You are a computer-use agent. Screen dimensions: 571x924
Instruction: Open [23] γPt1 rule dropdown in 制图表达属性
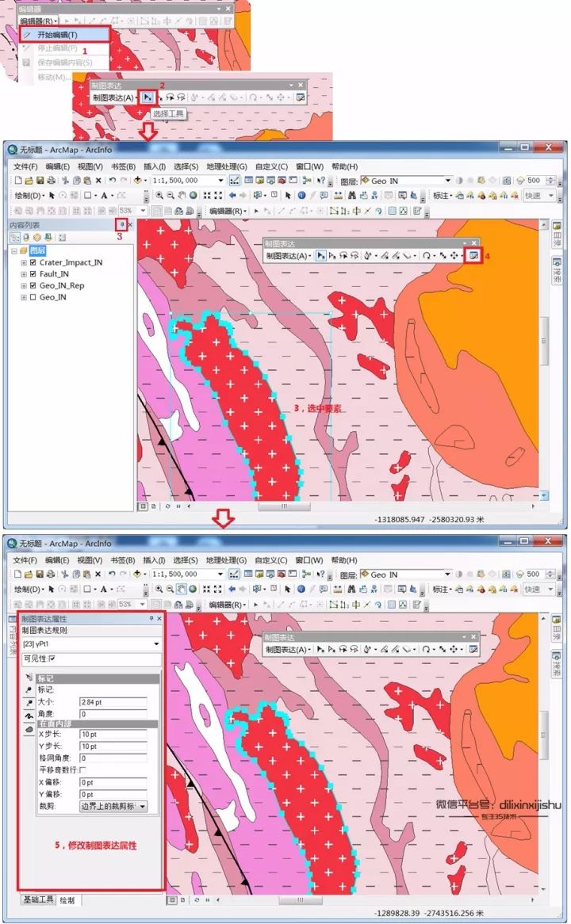coord(91,644)
